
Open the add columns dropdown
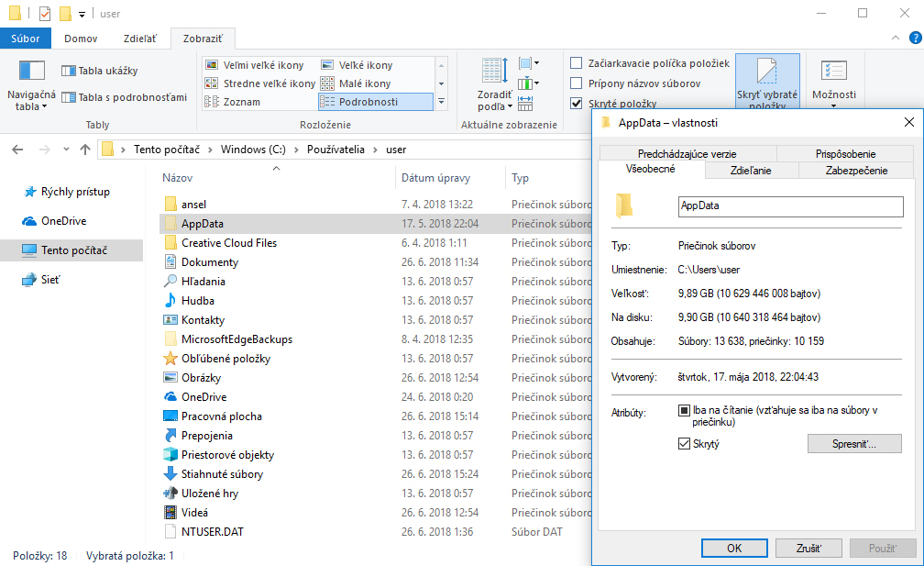click(x=529, y=83)
